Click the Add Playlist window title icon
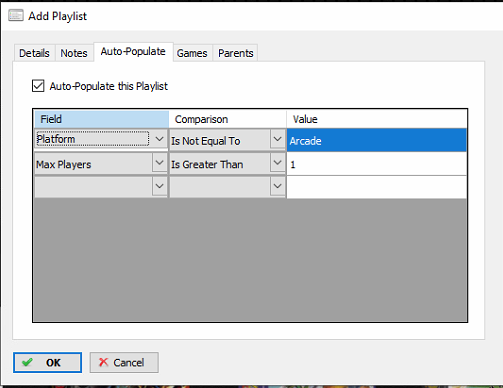The width and height of the screenshot is (503, 388). [x=16, y=15]
